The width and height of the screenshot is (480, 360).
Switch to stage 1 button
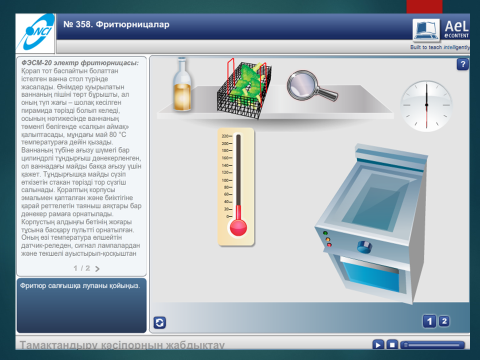(x=429, y=321)
